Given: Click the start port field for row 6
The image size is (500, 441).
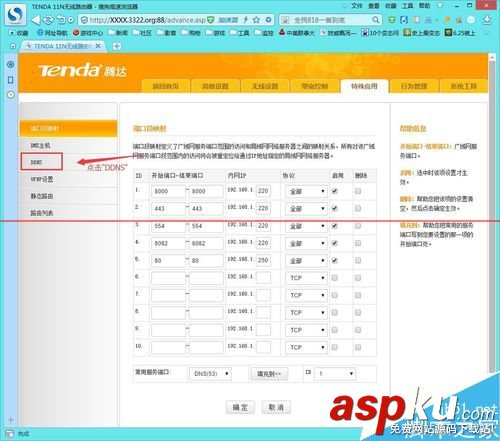Looking at the screenshot, I should pyautogui.click(x=168, y=278).
